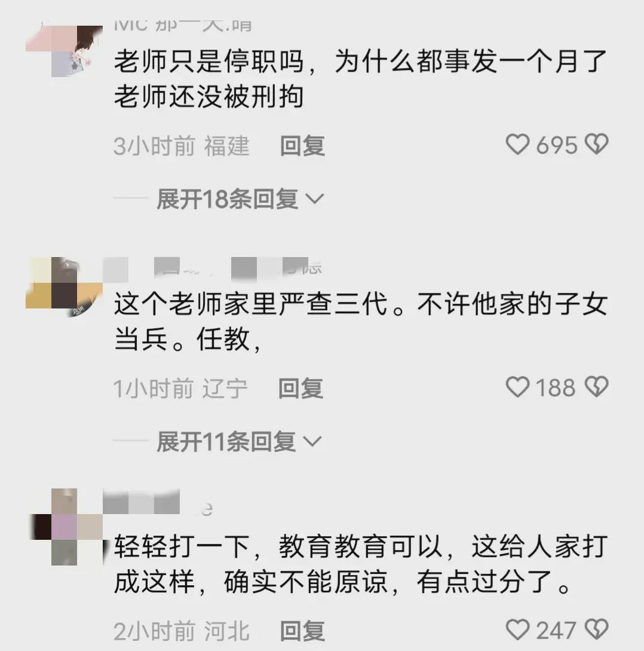
Task: Like the comment with 695 likes
Action: coord(517,145)
